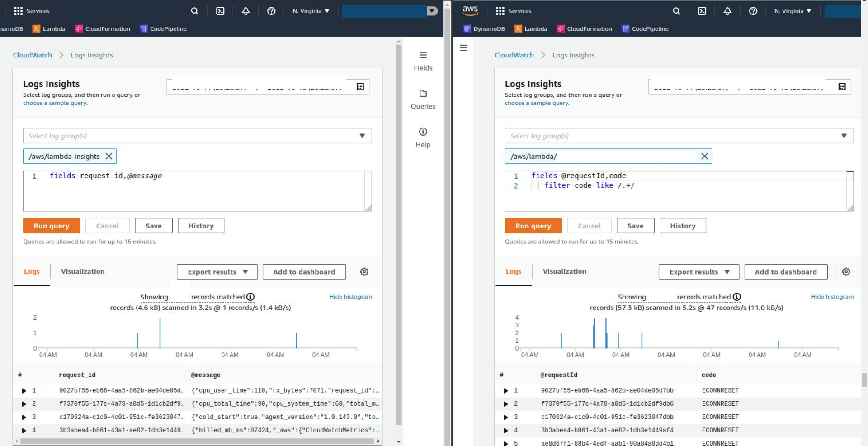Screen dimensions: 868x446
Task: Click CloudWatch breadcrumb in left window
Action: [33, 55]
